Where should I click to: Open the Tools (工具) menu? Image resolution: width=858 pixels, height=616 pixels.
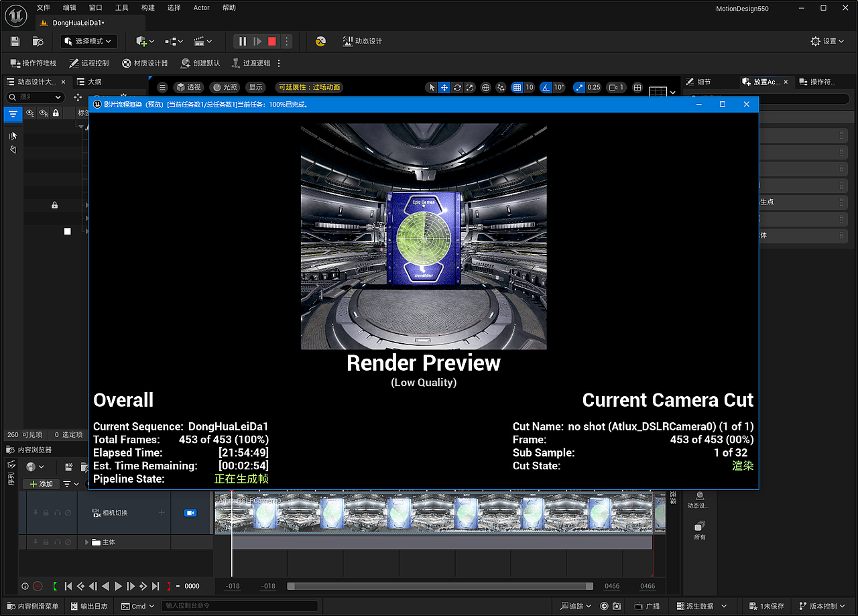point(121,7)
